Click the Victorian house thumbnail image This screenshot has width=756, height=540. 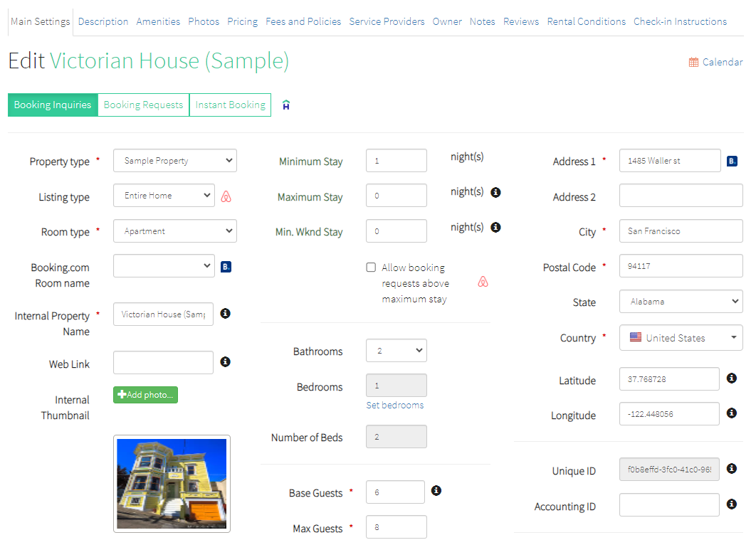point(172,484)
